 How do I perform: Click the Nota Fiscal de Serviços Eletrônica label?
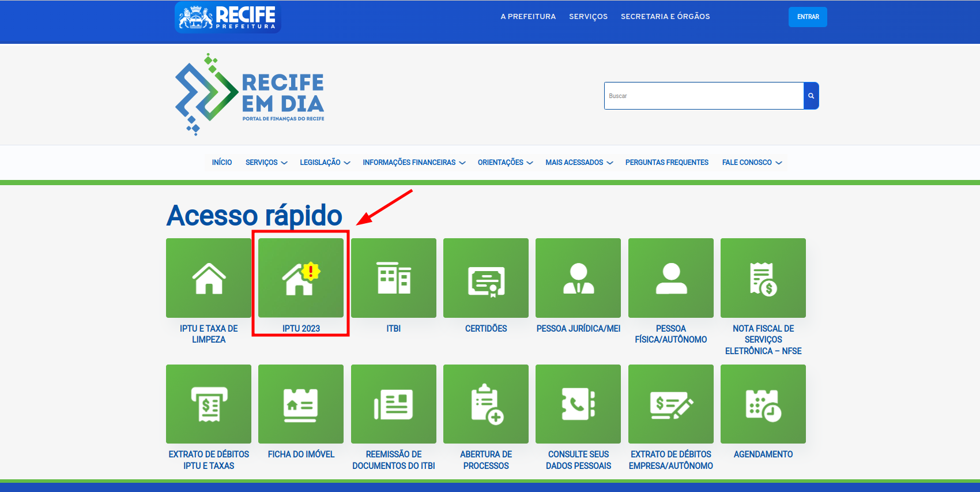[763, 340]
